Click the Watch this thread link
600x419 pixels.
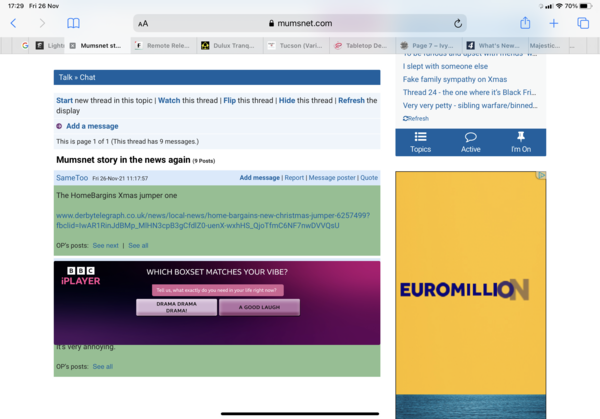pos(169,100)
